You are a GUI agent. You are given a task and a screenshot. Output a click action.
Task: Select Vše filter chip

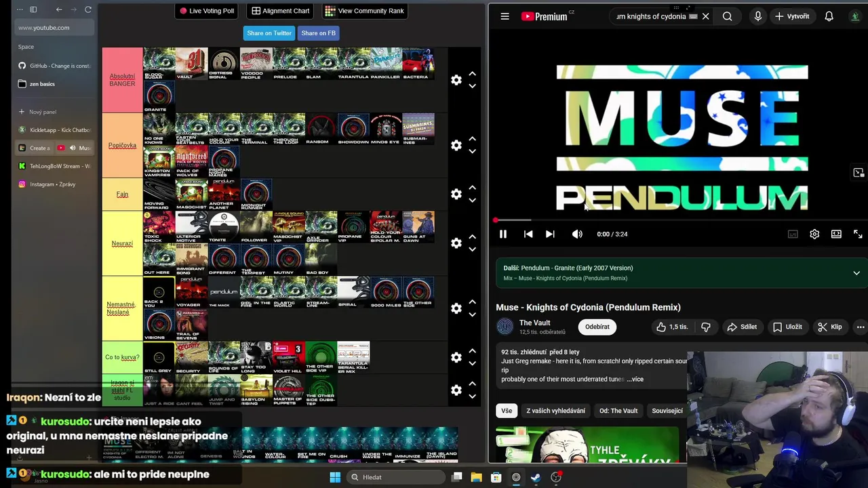pyautogui.click(x=507, y=411)
